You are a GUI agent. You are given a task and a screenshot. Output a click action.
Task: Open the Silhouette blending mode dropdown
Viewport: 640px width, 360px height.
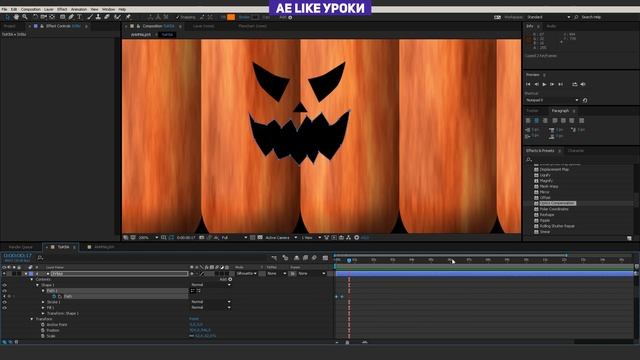pos(247,273)
